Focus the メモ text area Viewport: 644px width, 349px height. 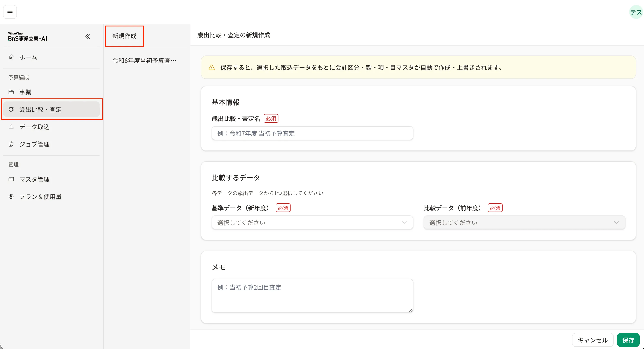pos(312,296)
